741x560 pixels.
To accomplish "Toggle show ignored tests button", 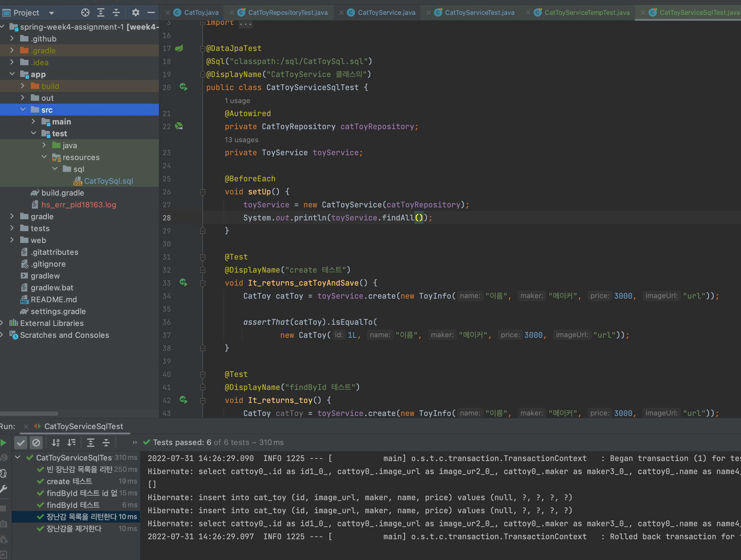I will (36, 443).
